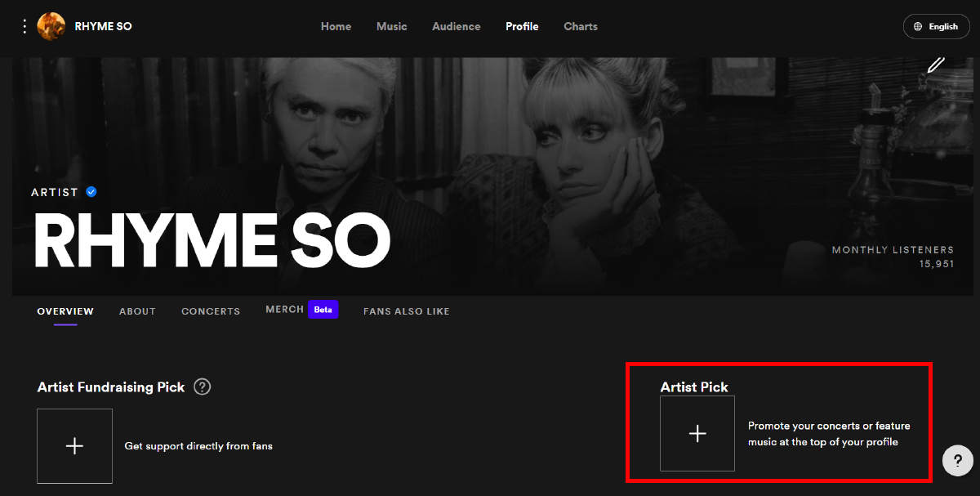The image size is (980, 496).
Task: Open the three-dot menu beside the artist avatar
Action: pyautogui.click(x=24, y=26)
